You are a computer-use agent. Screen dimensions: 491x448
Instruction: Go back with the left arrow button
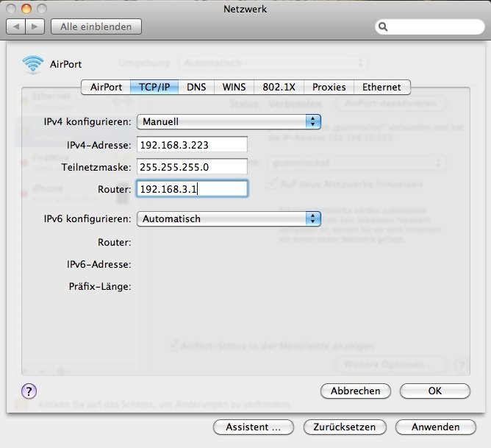point(16,26)
